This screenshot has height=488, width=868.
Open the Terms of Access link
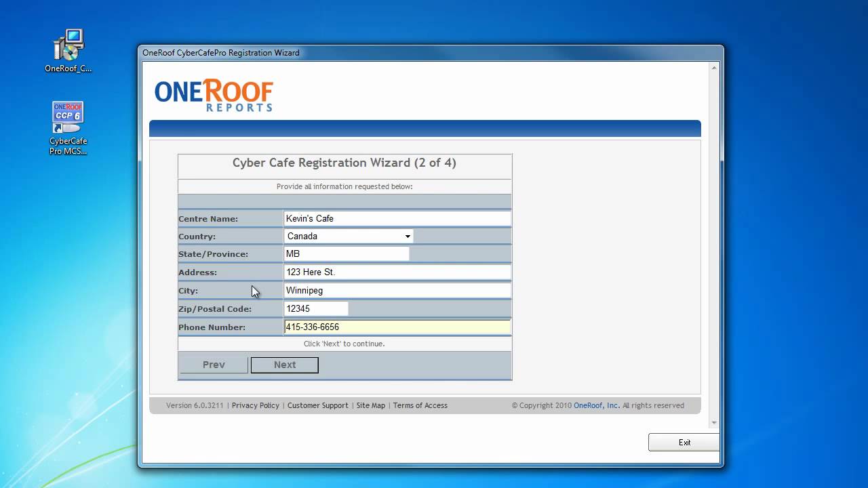point(420,405)
